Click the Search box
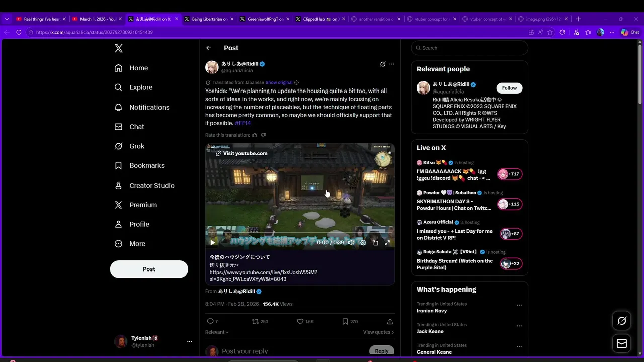644x362 pixels. click(469, 48)
